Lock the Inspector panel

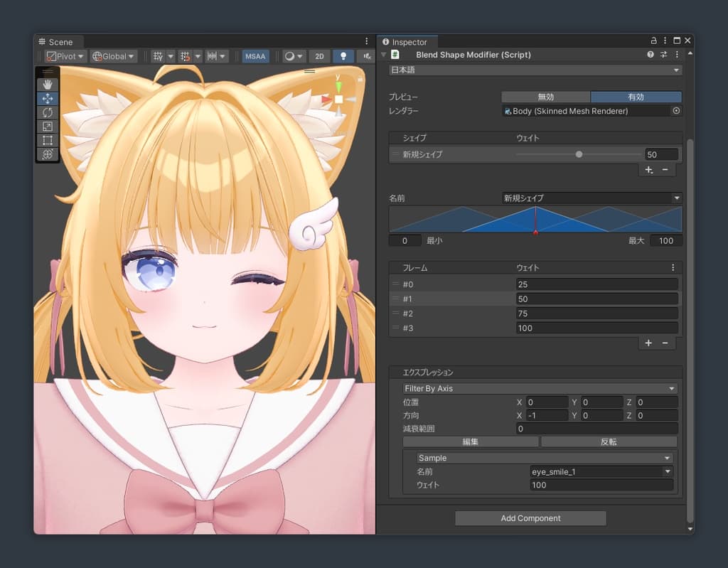pyautogui.click(x=653, y=41)
